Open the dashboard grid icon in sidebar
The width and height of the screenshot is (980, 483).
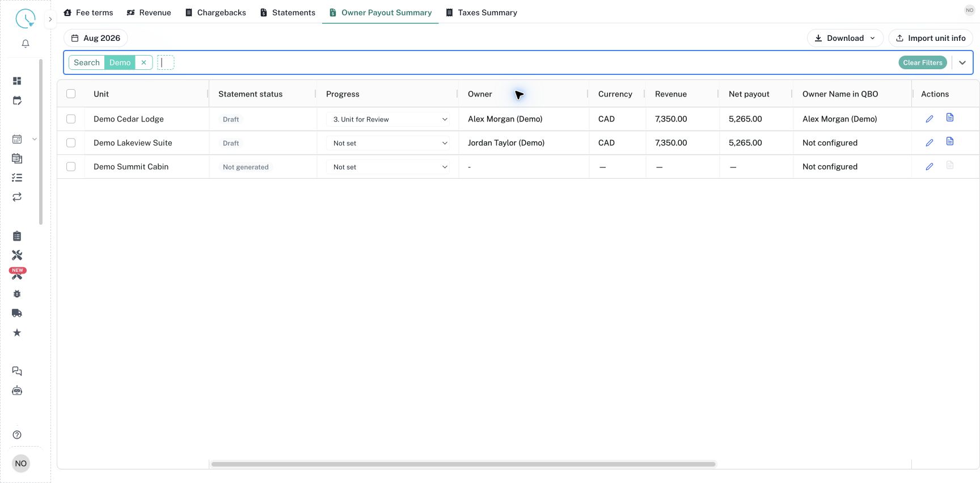click(17, 81)
